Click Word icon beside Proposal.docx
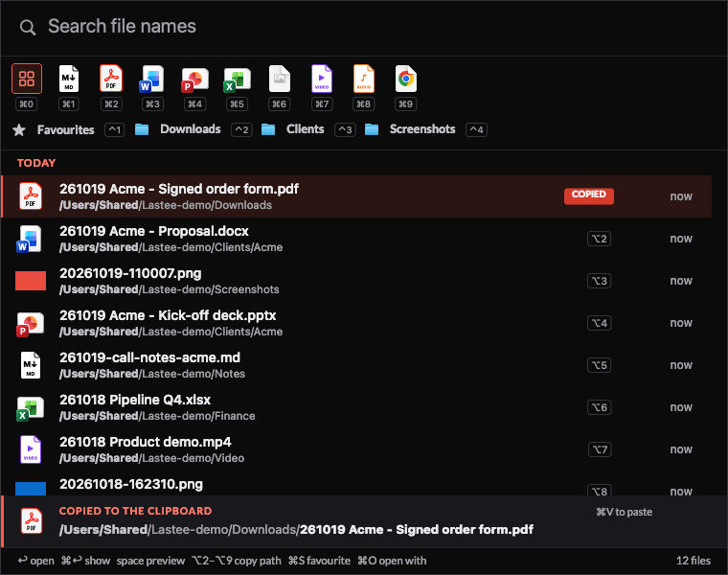The height and width of the screenshot is (575, 728). (30, 239)
